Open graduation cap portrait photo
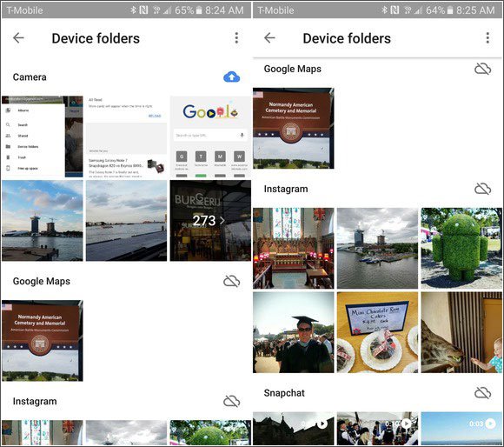 [x=293, y=332]
